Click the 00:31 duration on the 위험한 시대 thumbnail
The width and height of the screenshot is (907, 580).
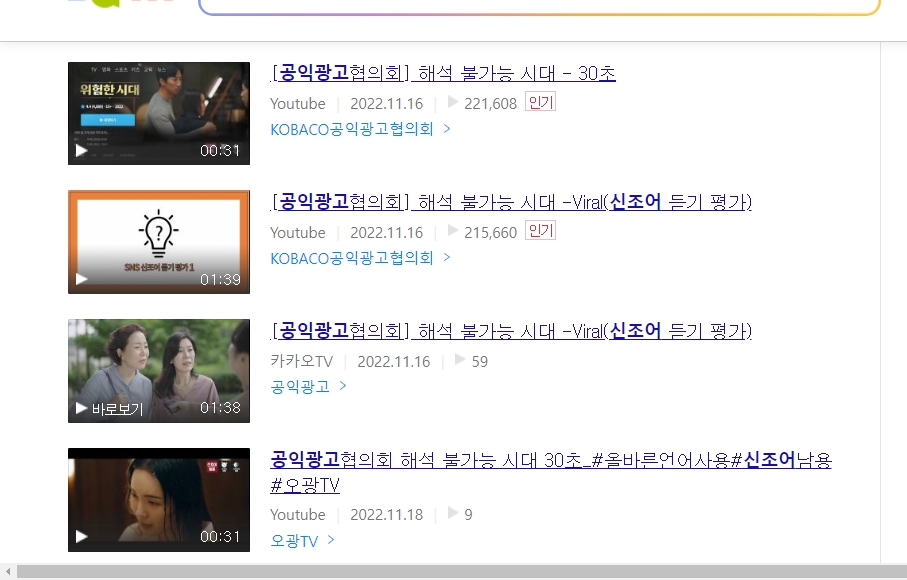coord(220,150)
